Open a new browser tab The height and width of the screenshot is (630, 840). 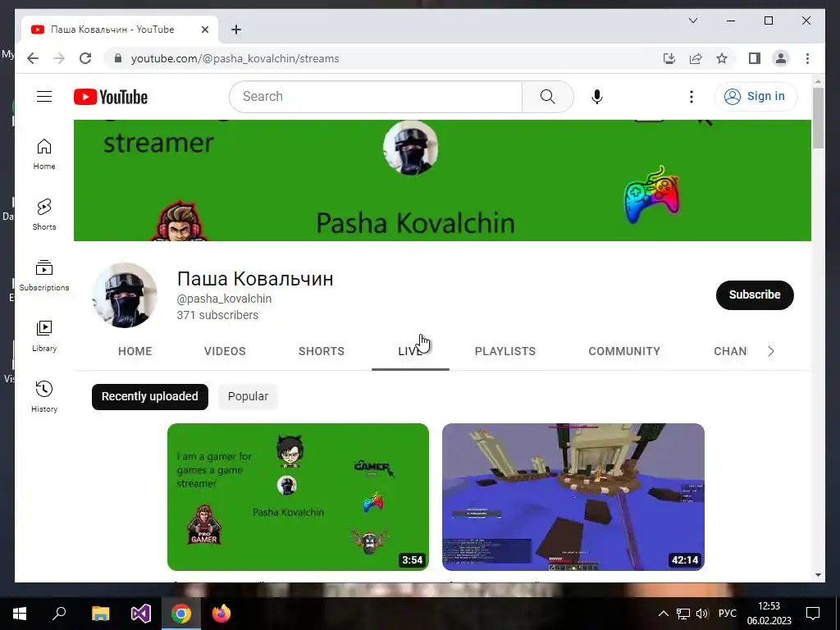click(x=236, y=30)
